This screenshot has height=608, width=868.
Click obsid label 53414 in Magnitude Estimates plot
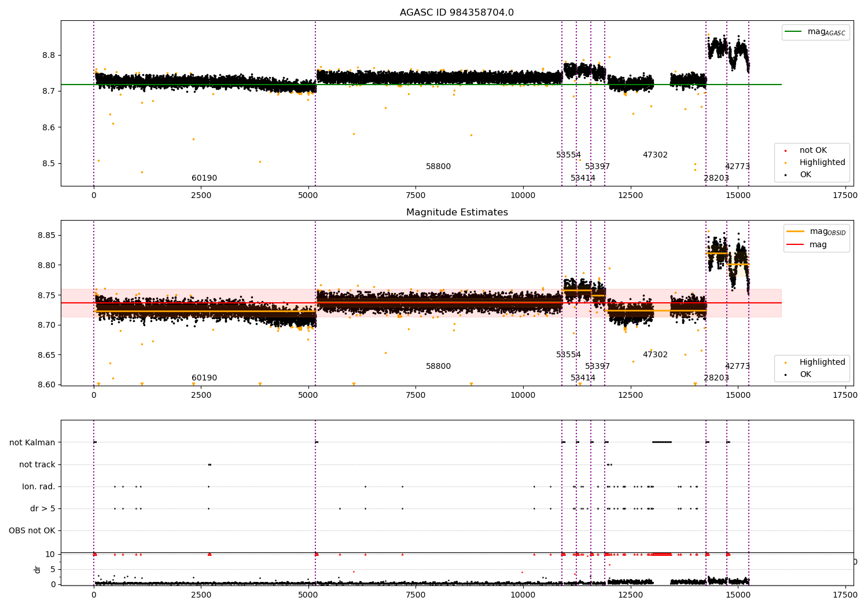point(583,378)
